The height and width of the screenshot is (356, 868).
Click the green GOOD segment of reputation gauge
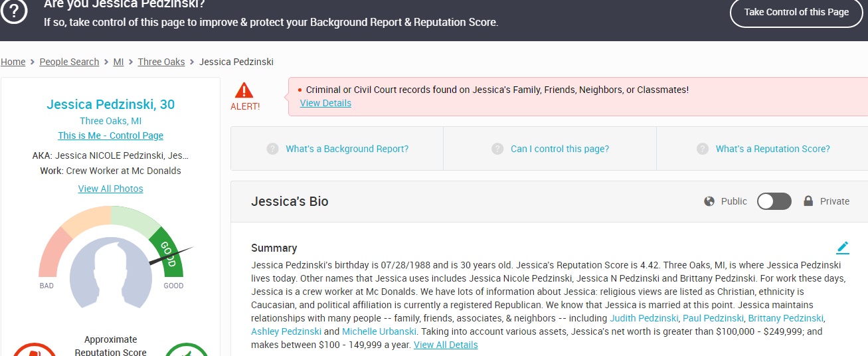click(167, 251)
